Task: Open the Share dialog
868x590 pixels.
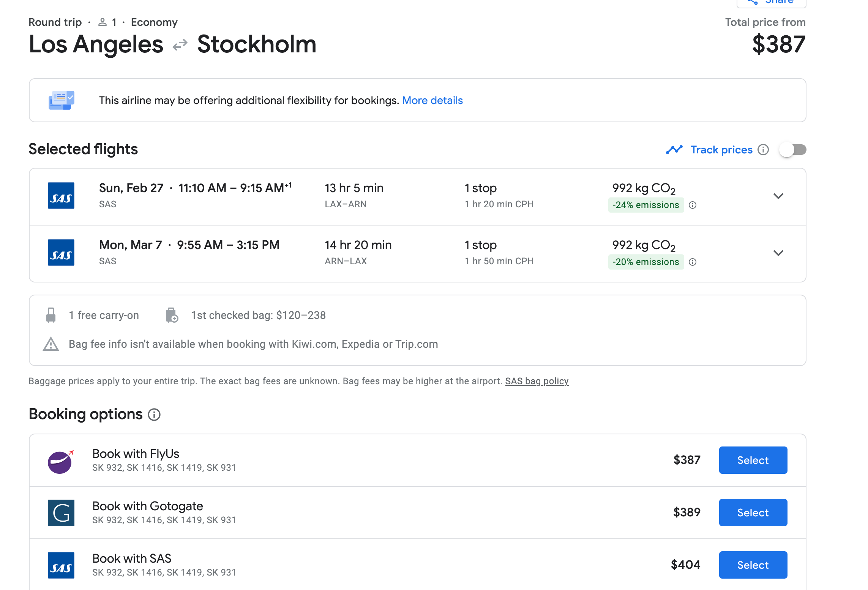Action: (x=771, y=3)
